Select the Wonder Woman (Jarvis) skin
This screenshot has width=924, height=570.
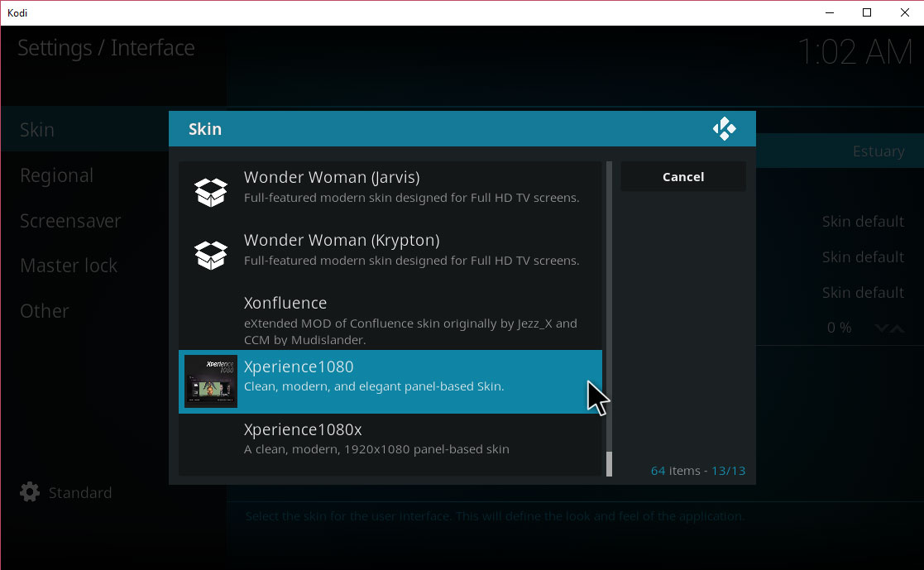(390, 192)
